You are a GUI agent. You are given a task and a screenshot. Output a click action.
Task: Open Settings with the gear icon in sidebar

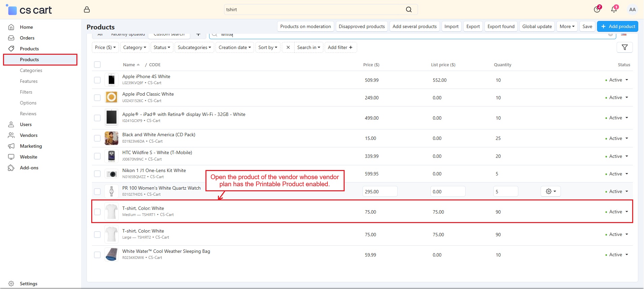pyautogui.click(x=11, y=284)
